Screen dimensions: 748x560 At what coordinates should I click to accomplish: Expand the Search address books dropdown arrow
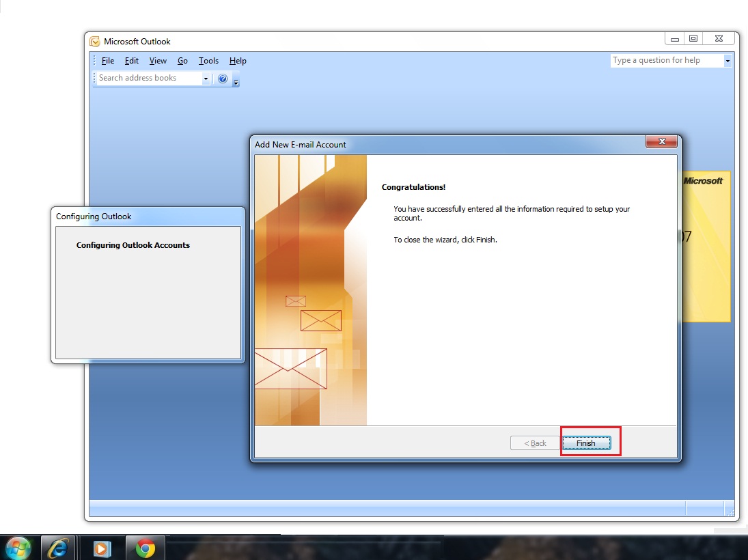206,79
